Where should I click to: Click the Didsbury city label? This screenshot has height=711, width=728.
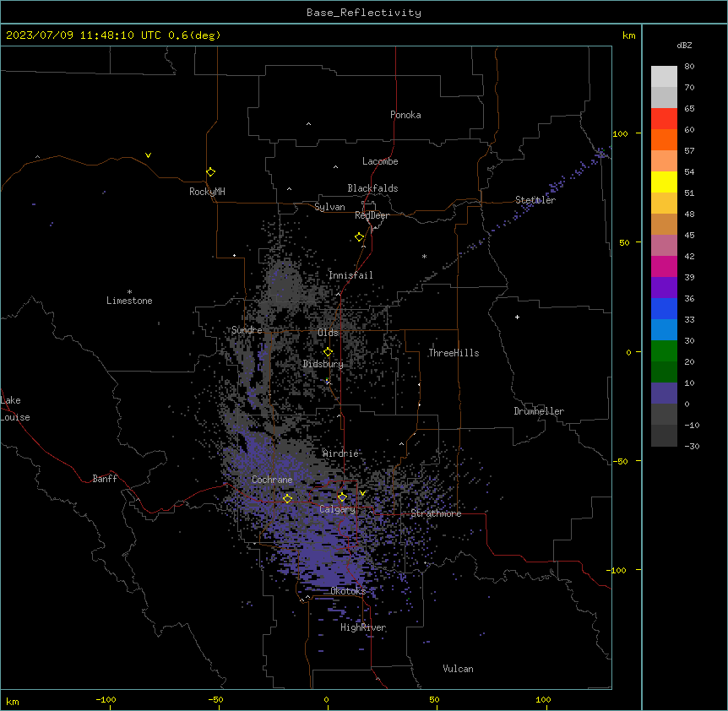click(x=323, y=364)
